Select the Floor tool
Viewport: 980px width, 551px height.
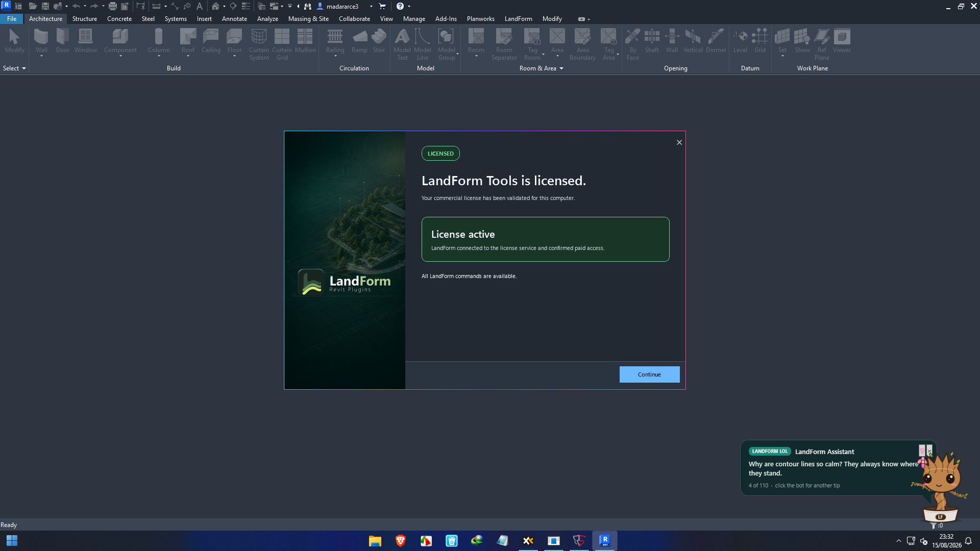click(234, 41)
